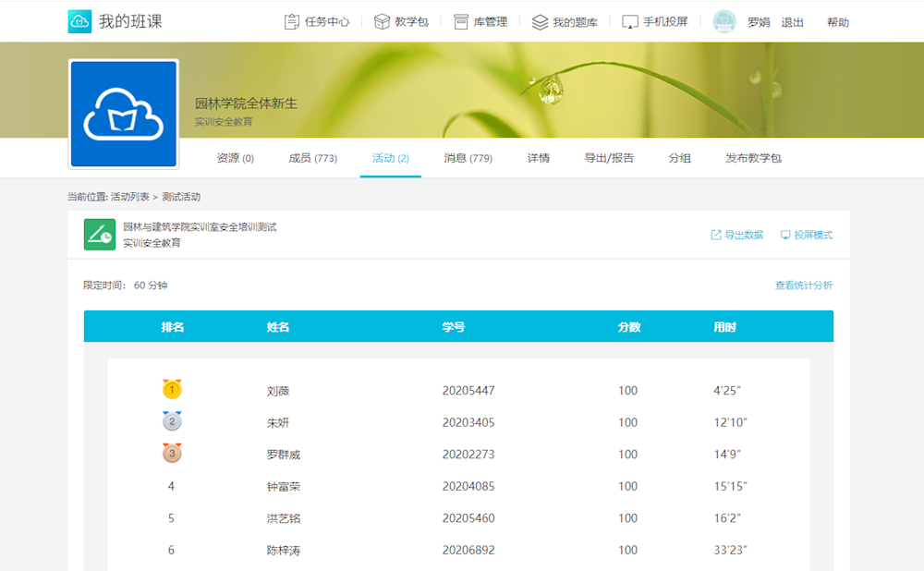Screen dimensions: 924x571
Task: Open the 帮助 help link
Action: pos(837,22)
